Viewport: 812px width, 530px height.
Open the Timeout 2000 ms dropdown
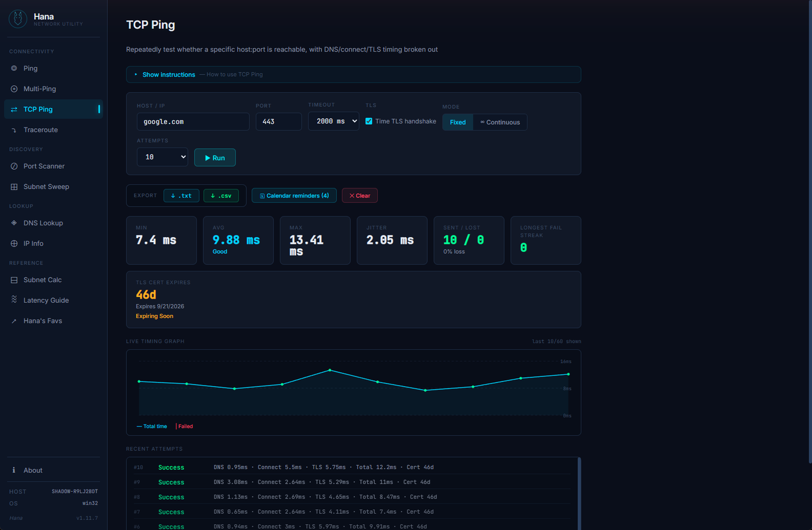(x=333, y=121)
